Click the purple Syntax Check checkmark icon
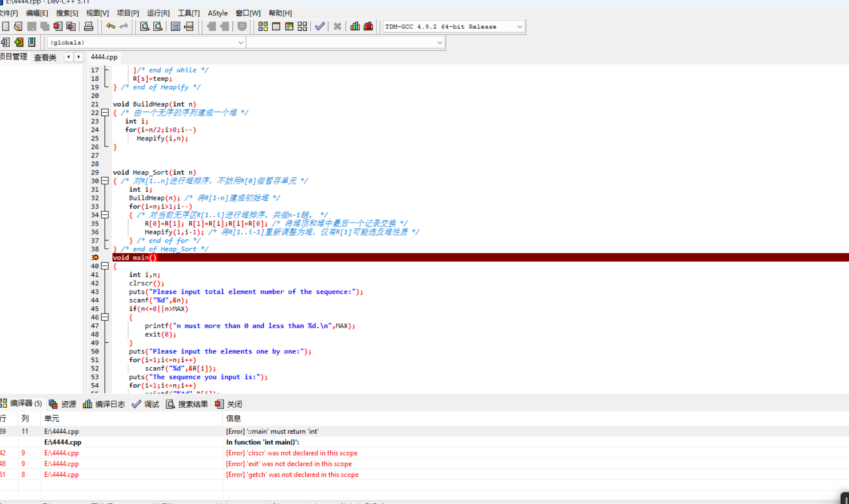This screenshot has width=849, height=504. click(320, 27)
